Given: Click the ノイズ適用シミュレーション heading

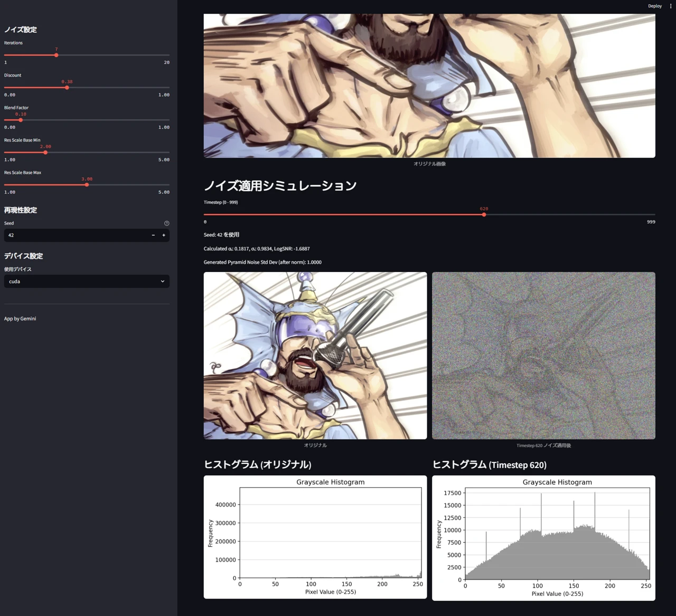Looking at the screenshot, I should [x=280, y=186].
